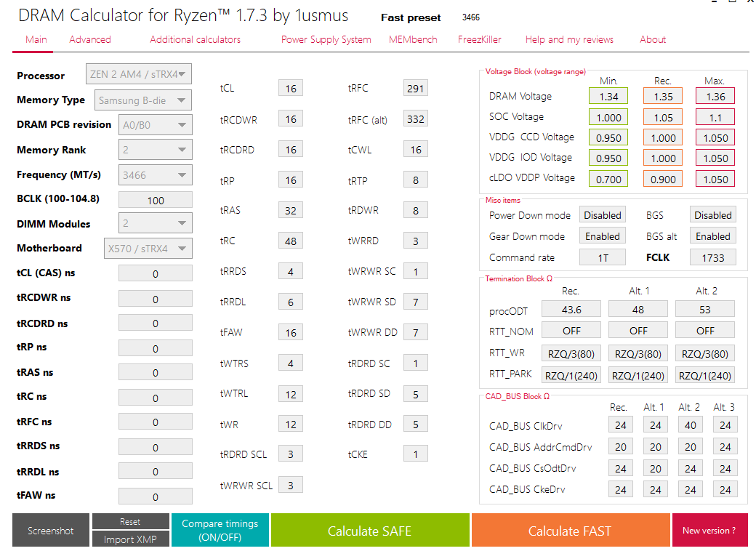Click Power Down mode Disabled value
756x559 pixels.
click(603, 215)
